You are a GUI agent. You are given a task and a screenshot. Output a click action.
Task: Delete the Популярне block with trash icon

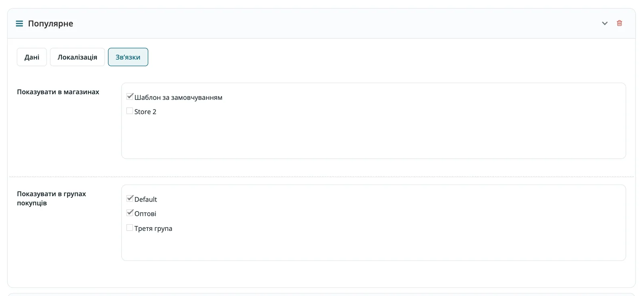click(x=619, y=23)
